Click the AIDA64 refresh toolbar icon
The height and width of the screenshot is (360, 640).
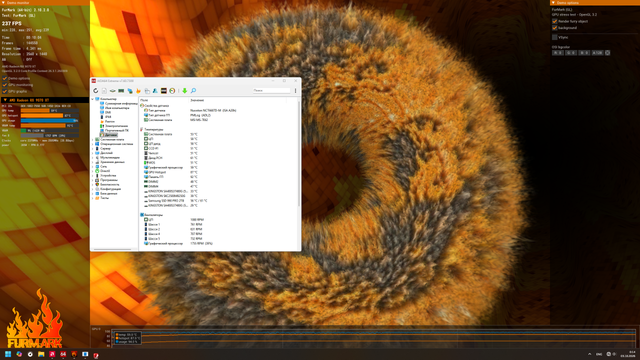96,91
